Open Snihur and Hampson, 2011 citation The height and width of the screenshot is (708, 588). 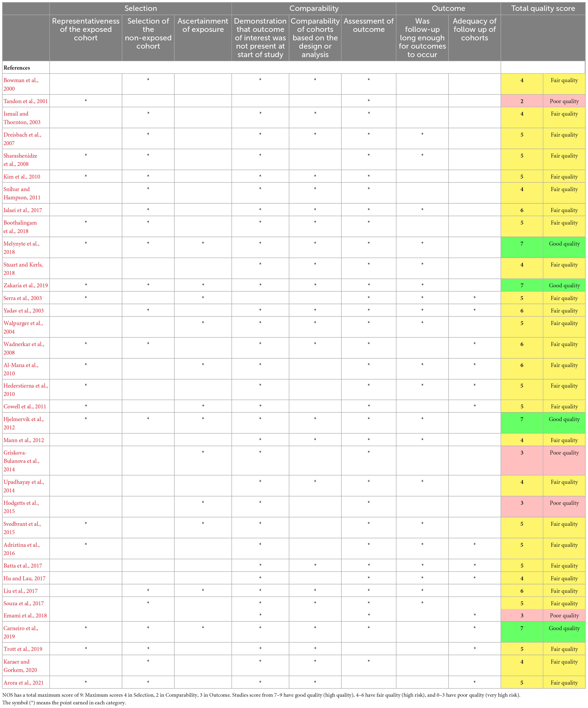coord(22,193)
